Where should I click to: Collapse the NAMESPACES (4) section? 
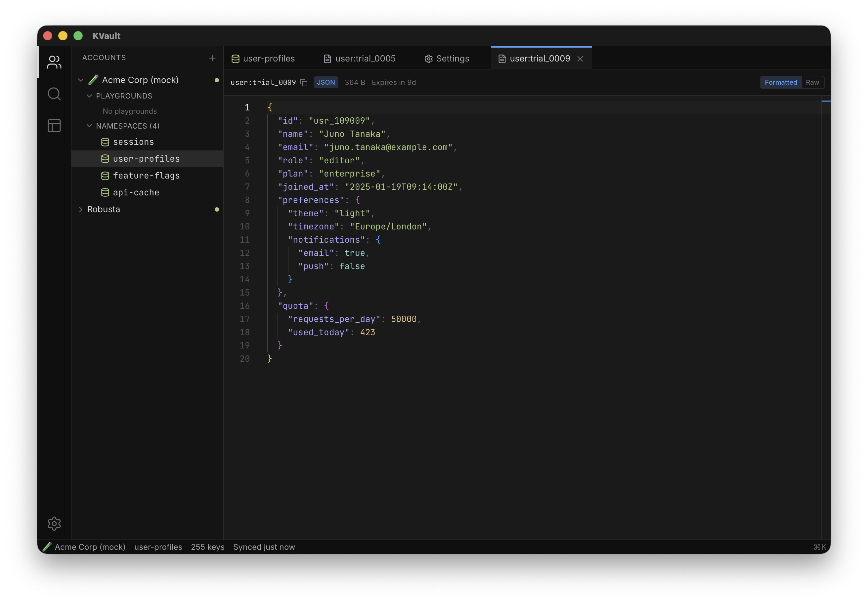point(89,126)
